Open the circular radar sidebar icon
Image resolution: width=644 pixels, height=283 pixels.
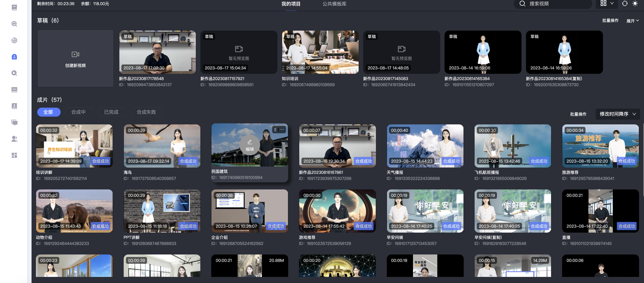point(14,40)
